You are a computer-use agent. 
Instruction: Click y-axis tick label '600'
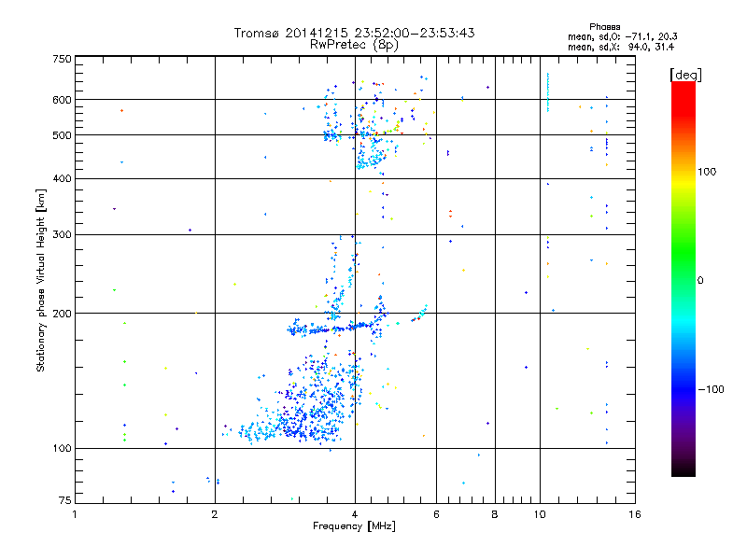(62, 100)
